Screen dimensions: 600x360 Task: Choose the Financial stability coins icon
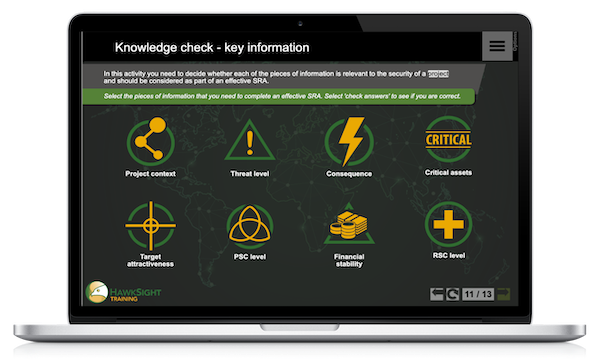coord(349,226)
